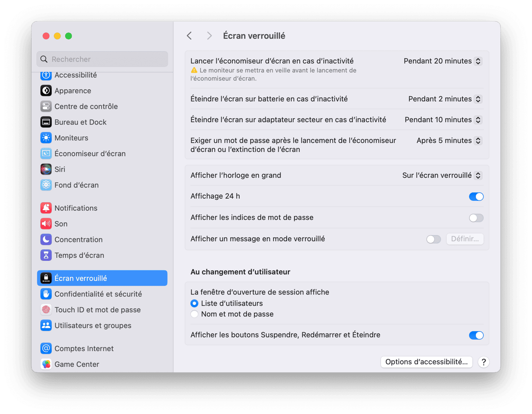Open the Pendant 20 minutes dropdown
532x414 pixels.
[443, 61]
